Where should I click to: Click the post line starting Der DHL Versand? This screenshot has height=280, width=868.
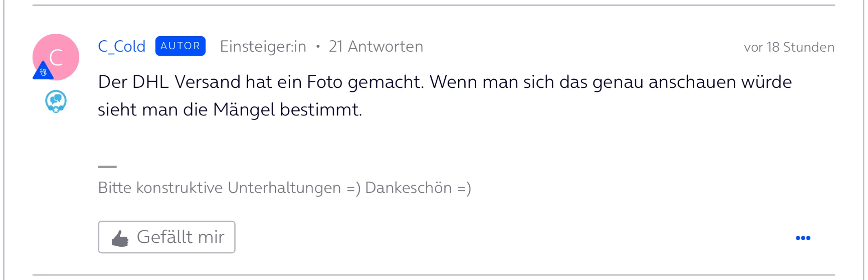pos(444,82)
